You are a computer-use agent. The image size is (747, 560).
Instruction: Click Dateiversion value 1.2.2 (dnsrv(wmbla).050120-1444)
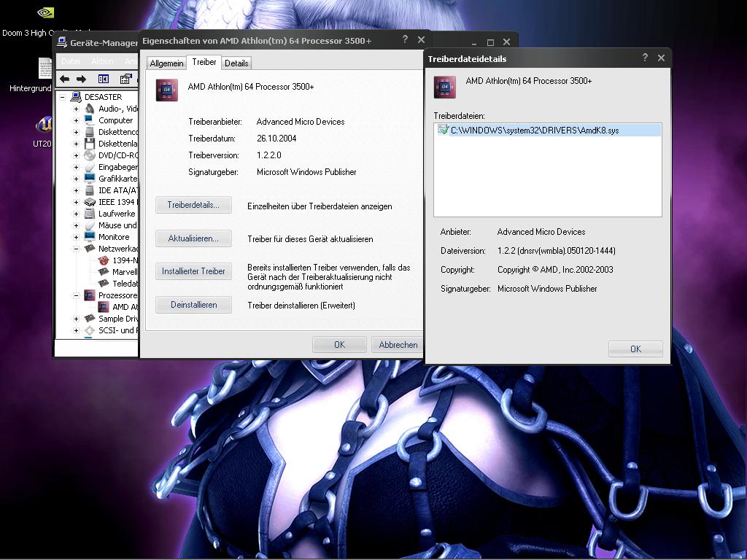[557, 251]
